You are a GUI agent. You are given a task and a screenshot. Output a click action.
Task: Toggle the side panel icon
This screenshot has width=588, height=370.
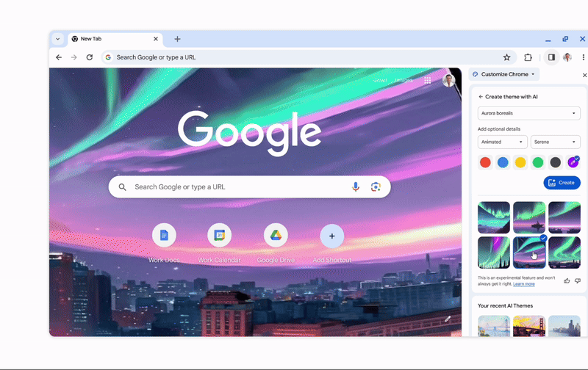click(x=551, y=57)
